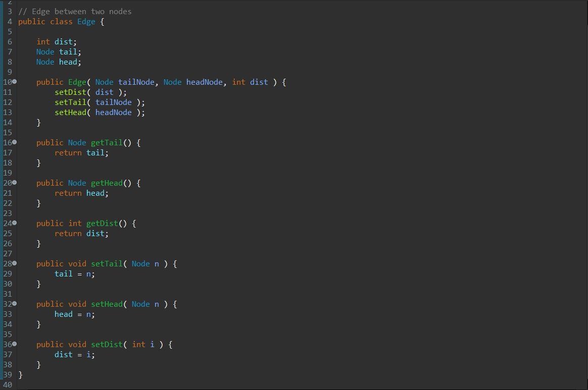Collapse the getHead method fold marker
This screenshot has height=390, width=588.
[16, 183]
